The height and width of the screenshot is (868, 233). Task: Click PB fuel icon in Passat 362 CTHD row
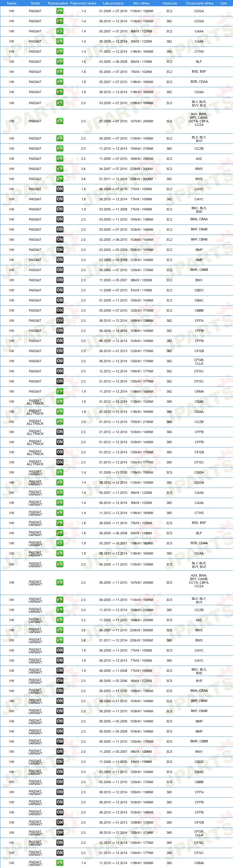click(x=60, y=51)
